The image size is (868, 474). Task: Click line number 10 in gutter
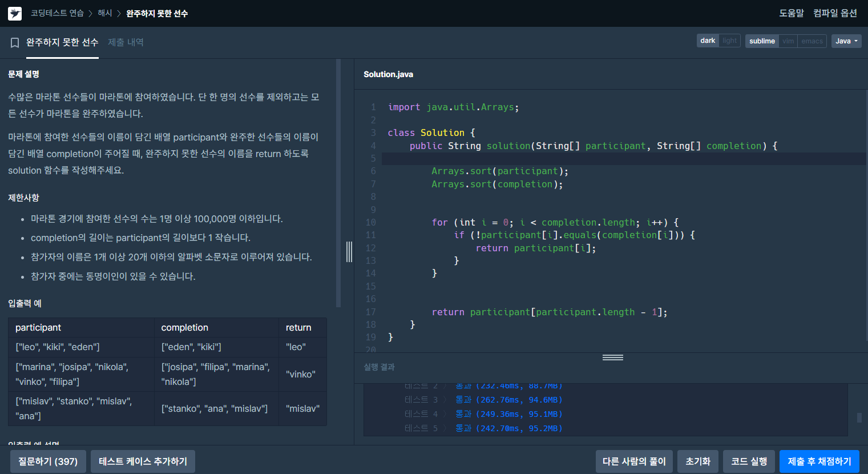370,222
